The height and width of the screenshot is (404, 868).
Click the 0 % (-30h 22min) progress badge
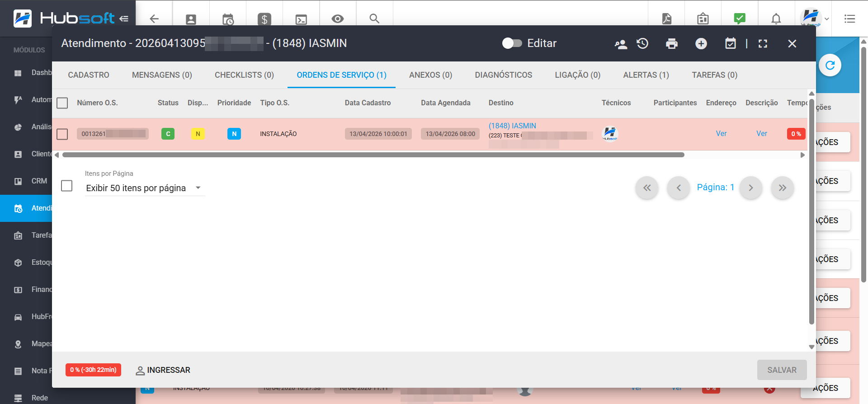pos(93,370)
